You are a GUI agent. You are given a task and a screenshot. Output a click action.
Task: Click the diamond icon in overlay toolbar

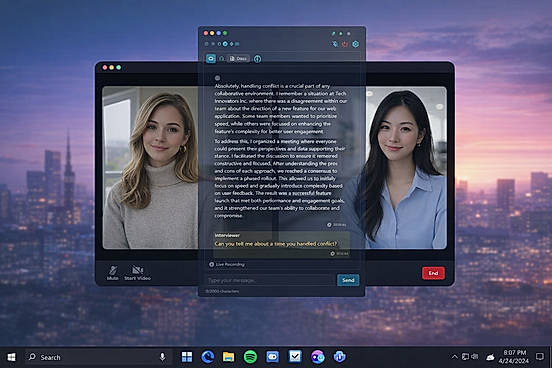tap(232, 44)
